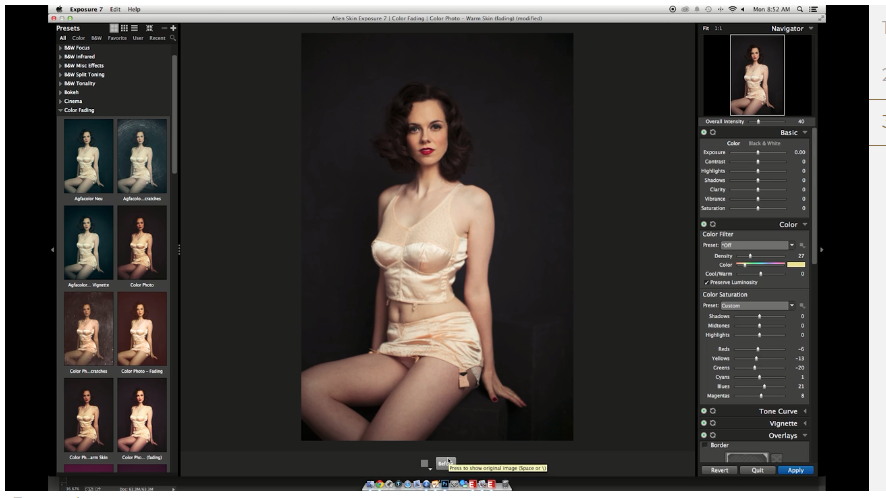The width and height of the screenshot is (886, 498).
Task: Click the Wi-Fi status icon
Action: point(732,9)
